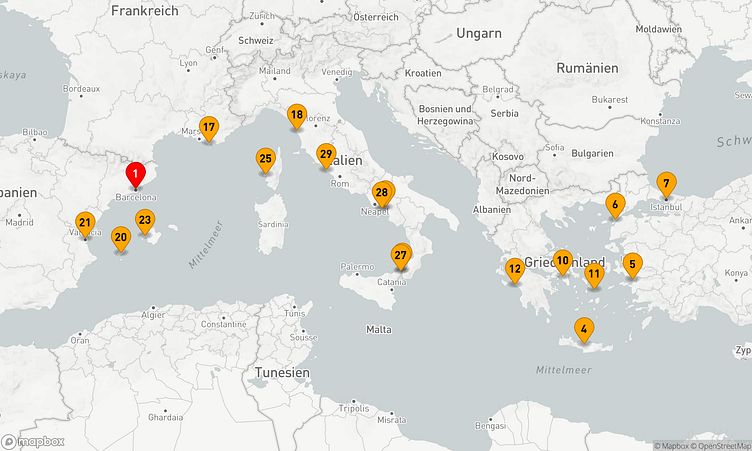Select marker 11 in the Aegean Sea
The width and height of the screenshot is (752, 451).
[x=594, y=274]
